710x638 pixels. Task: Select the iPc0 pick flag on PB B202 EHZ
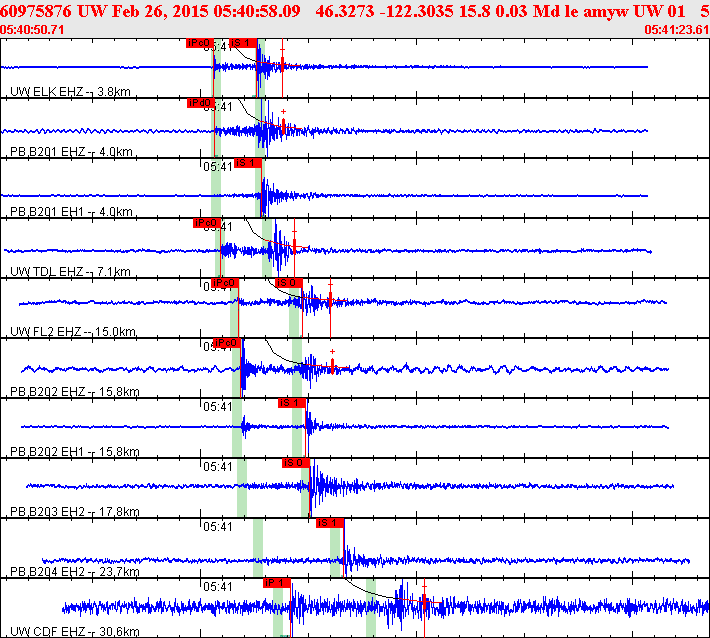[226, 343]
